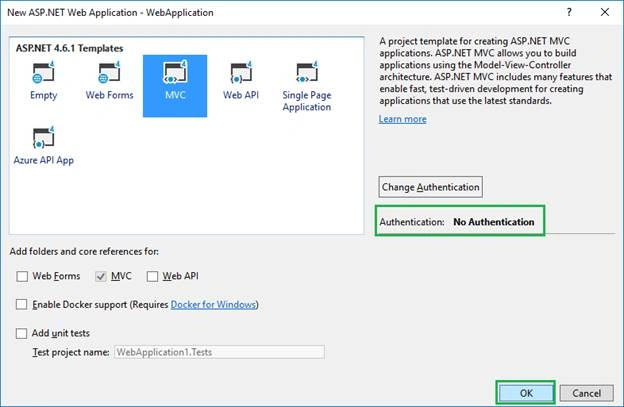624x407 pixels.
Task: Pick the Web API template icon
Action: click(241, 73)
